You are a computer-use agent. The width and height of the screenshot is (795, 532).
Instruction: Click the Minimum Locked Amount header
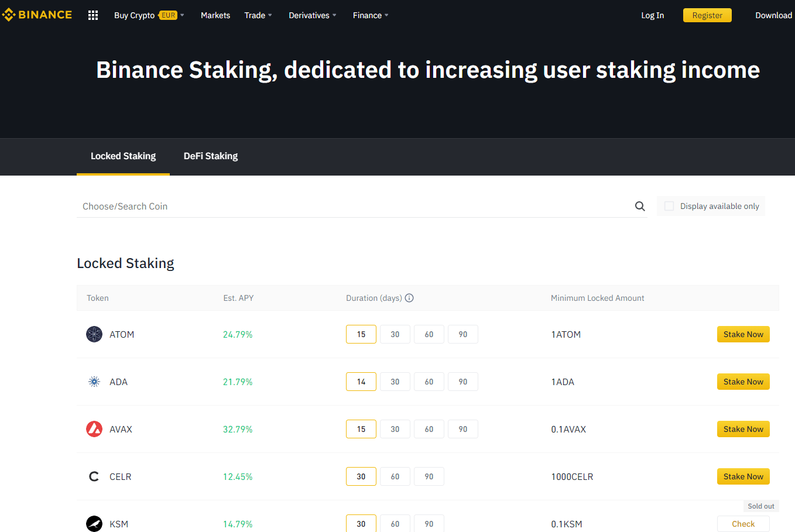[597, 298]
